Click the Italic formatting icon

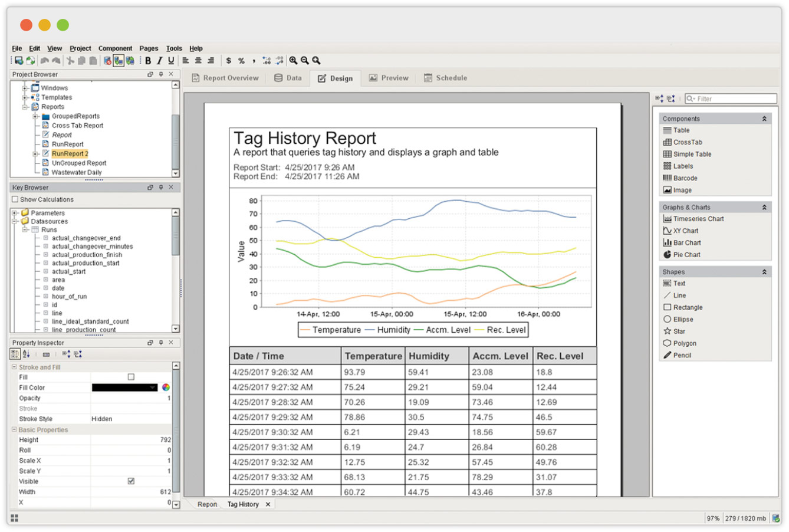159,61
